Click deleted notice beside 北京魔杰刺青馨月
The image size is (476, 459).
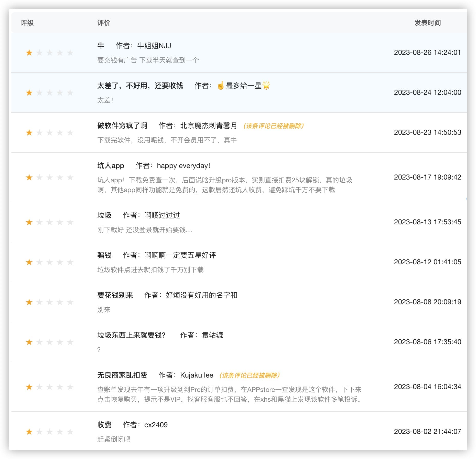coord(274,126)
